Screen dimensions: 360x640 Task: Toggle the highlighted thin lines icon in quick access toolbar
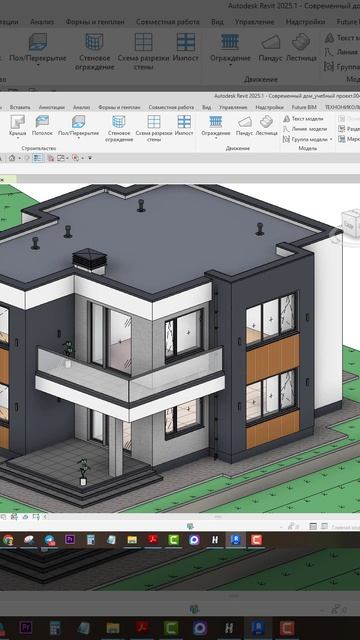(x=38, y=158)
